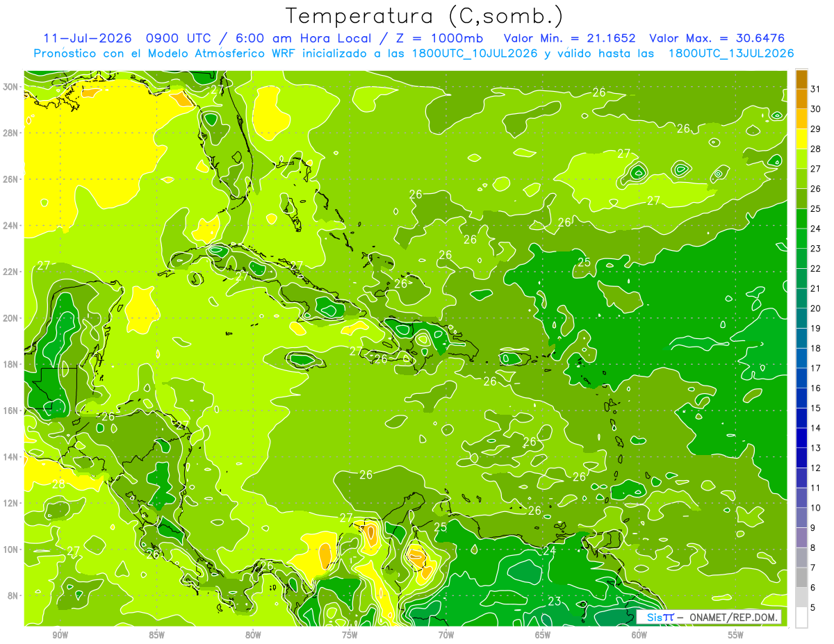Click the '70W' longitude axis label
This screenshot has width=834, height=644.
446,635
